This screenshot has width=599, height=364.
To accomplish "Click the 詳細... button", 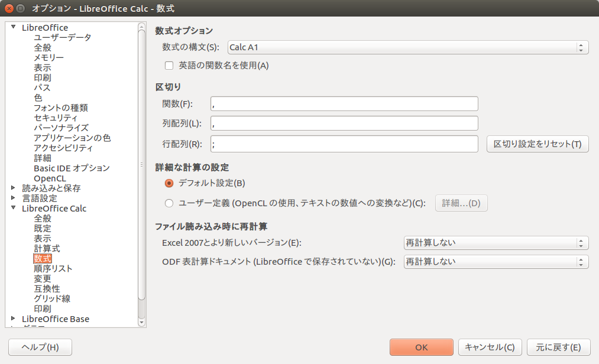I will tap(461, 203).
